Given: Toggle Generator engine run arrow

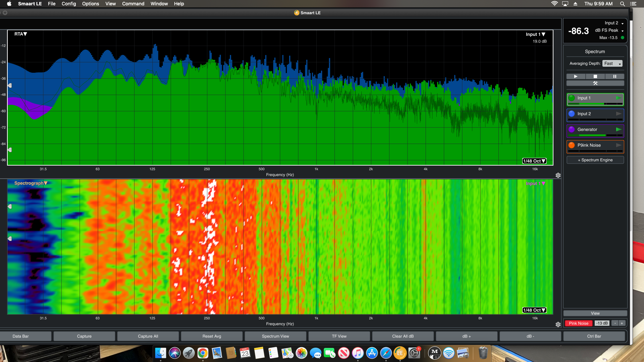Looking at the screenshot, I should point(619,129).
